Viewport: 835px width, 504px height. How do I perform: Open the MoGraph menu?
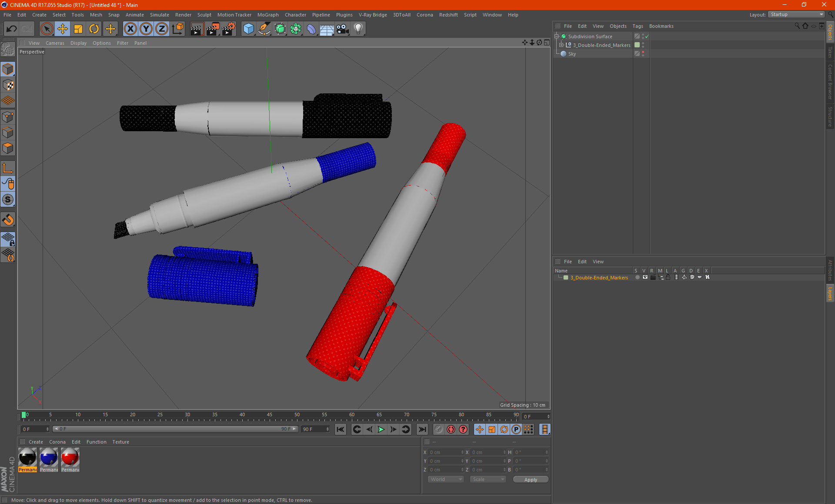(268, 15)
